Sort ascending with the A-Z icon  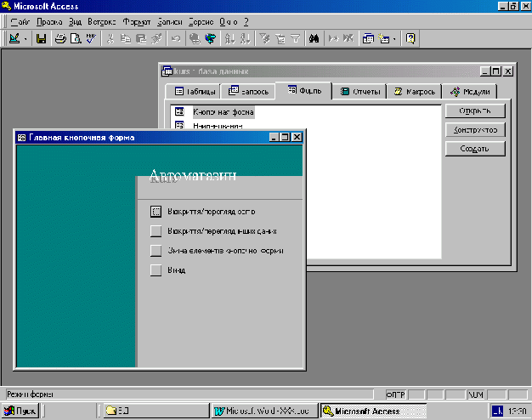coord(229,39)
